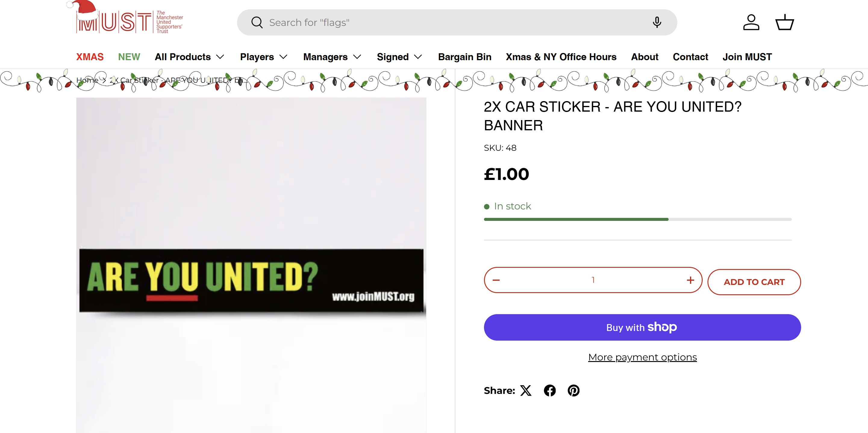Image resolution: width=868 pixels, height=433 pixels.
Task: Expand the Signed dropdown menu
Action: click(x=399, y=57)
